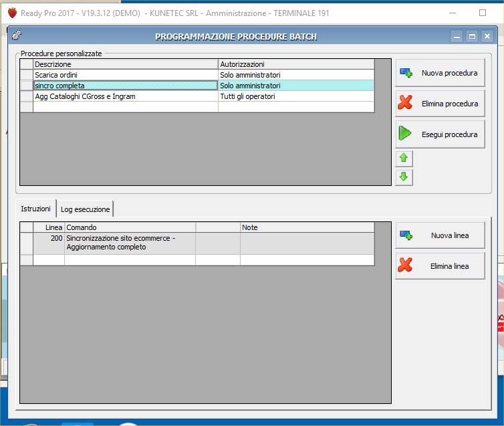Click the Ready Pro strawberry app icon
The image size is (504, 426).
click(12, 13)
